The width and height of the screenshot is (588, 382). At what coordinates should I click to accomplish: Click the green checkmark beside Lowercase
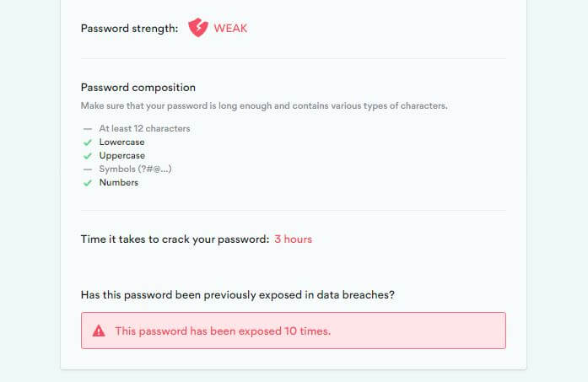[x=88, y=143]
